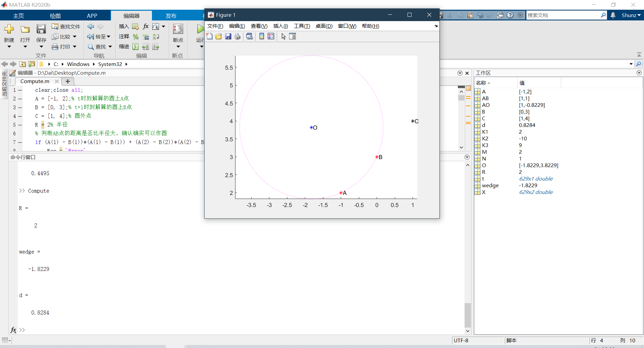Click the open file icon in Figure 1 toolbar
Image resolution: width=644 pixels, height=348 pixels.
[219, 36]
